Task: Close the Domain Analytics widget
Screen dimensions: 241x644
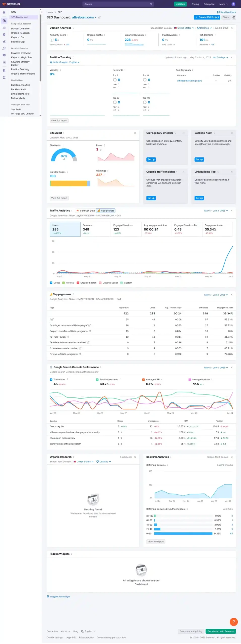Action: [232, 28]
